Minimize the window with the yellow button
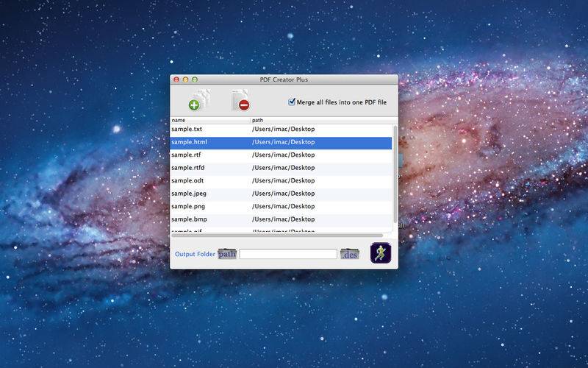588x368 pixels. 185,79
